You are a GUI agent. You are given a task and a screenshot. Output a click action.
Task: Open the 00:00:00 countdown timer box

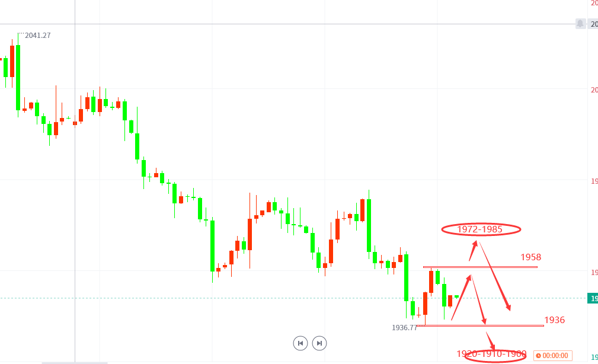552,356
